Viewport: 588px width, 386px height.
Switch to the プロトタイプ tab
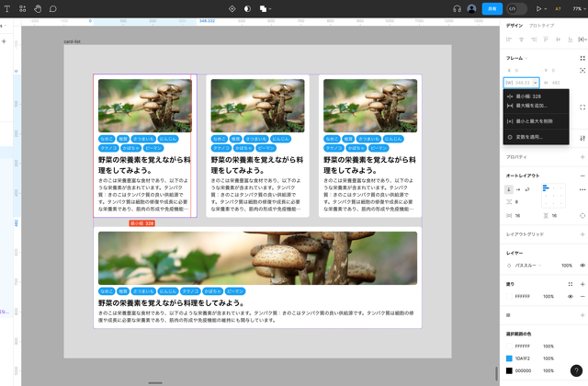click(542, 26)
